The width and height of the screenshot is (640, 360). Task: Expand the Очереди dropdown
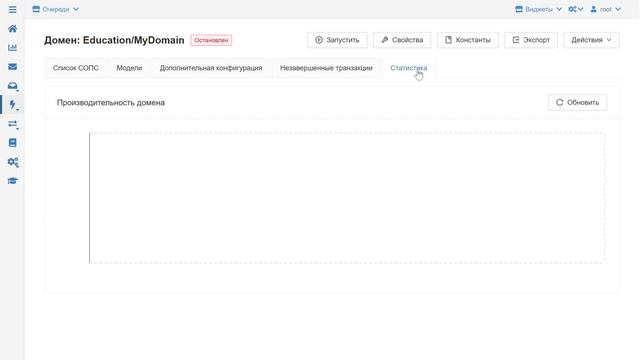pyautogui.click(x=56, y=9)
